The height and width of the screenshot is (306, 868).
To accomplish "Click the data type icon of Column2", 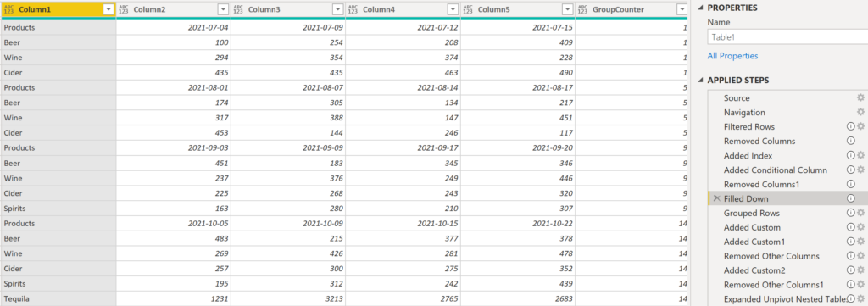I will (123, 9).
